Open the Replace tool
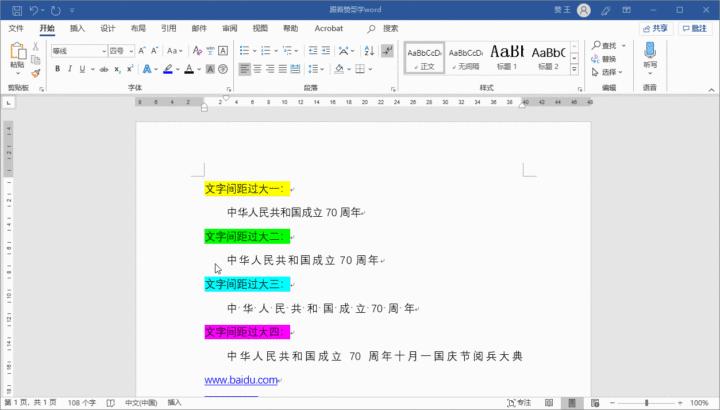The image size is (720, 410). (x=603, y=59)
